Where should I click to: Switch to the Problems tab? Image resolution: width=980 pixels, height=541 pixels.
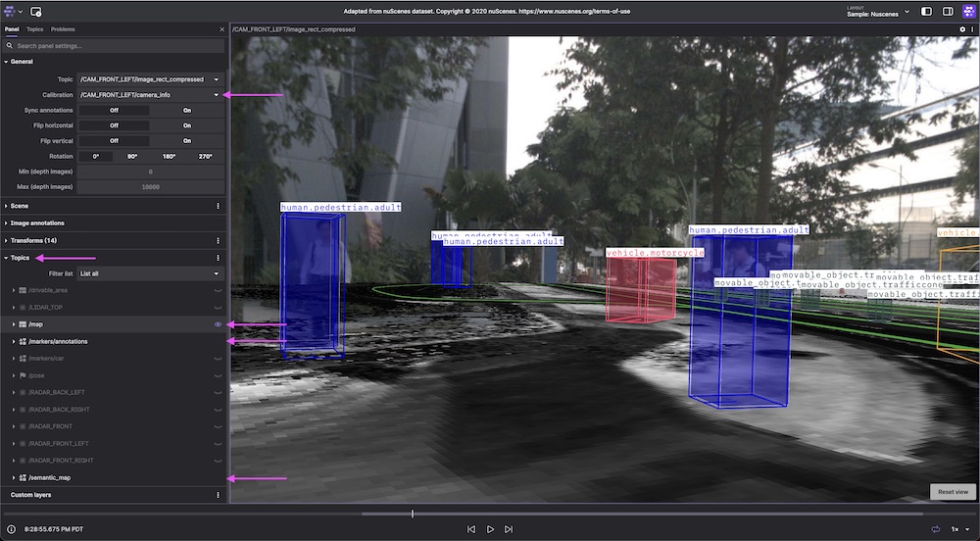click(63, 29)
